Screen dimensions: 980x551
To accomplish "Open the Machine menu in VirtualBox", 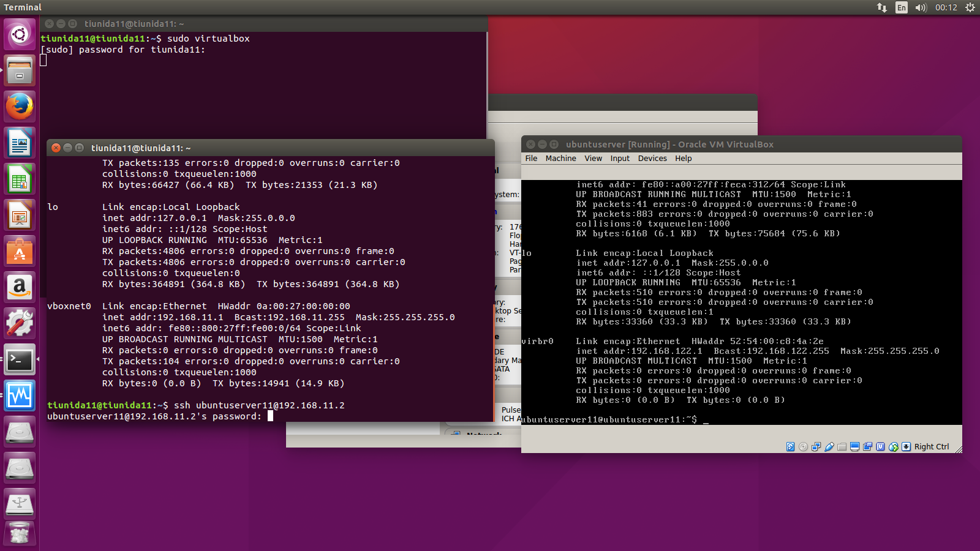I will [560, 158].
